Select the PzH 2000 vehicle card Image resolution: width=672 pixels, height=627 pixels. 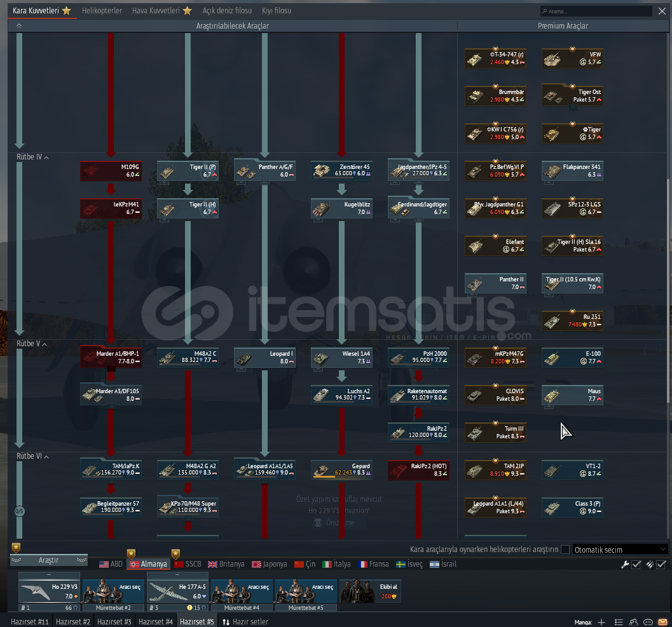(x=418, y=358)
